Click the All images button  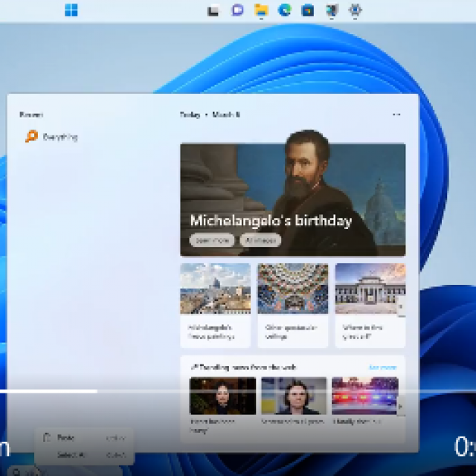pyautogui.click(x=260, y=240)
